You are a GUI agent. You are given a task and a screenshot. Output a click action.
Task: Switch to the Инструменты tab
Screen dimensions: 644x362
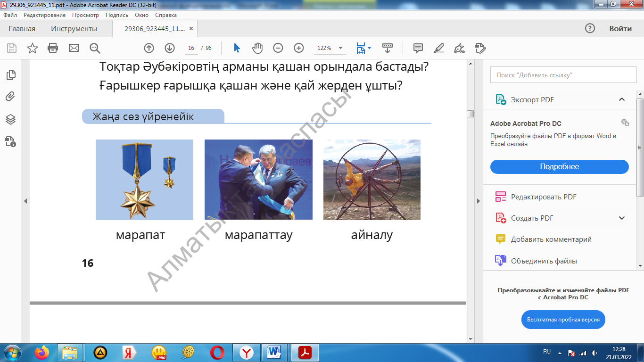point(74,29)
